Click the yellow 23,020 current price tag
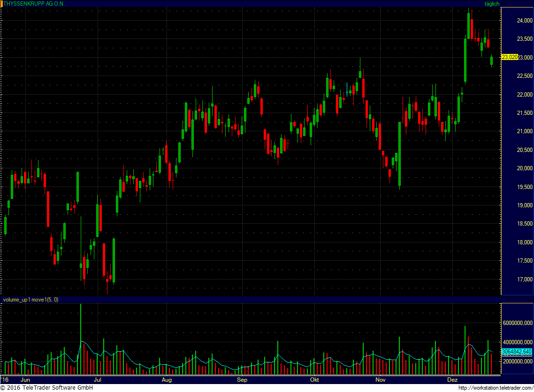This screenshot has width=534, height=392. coord(510,57)
